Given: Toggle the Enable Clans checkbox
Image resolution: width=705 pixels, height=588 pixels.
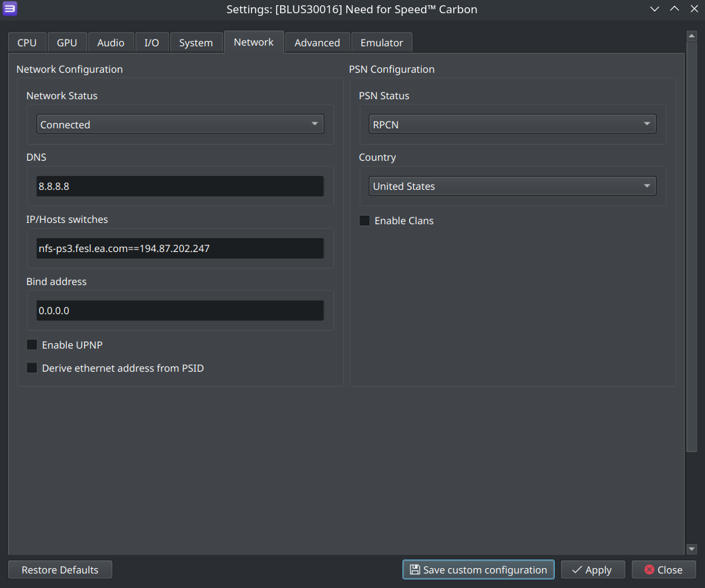Looking at the screenshot, I should pyautogui.click(x=365, y=220).
